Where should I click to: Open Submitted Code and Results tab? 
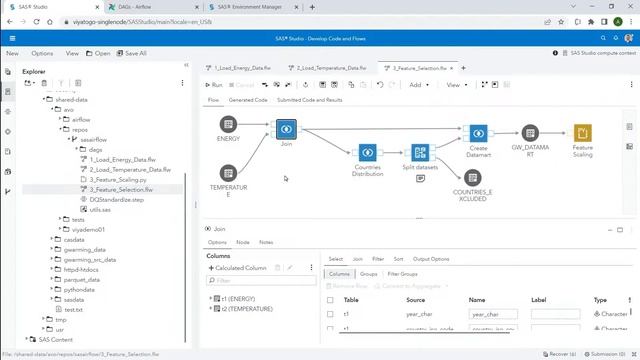[x=309, y=100]
